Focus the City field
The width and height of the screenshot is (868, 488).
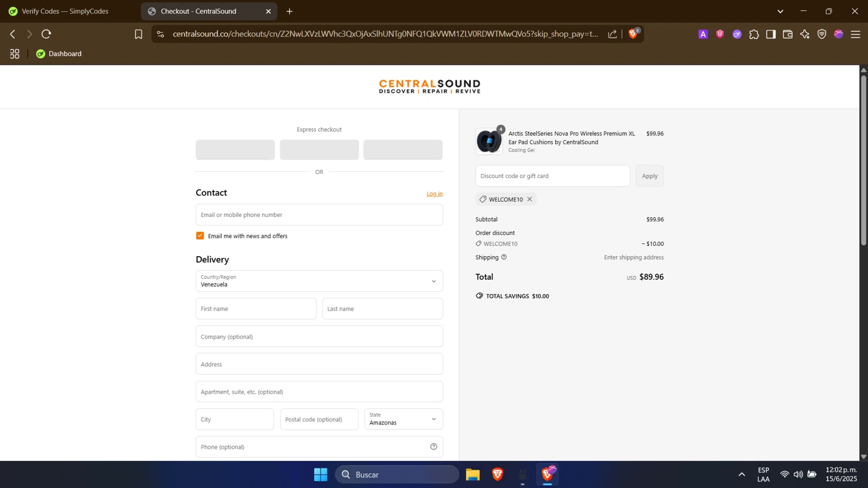(x=235, y=419)
